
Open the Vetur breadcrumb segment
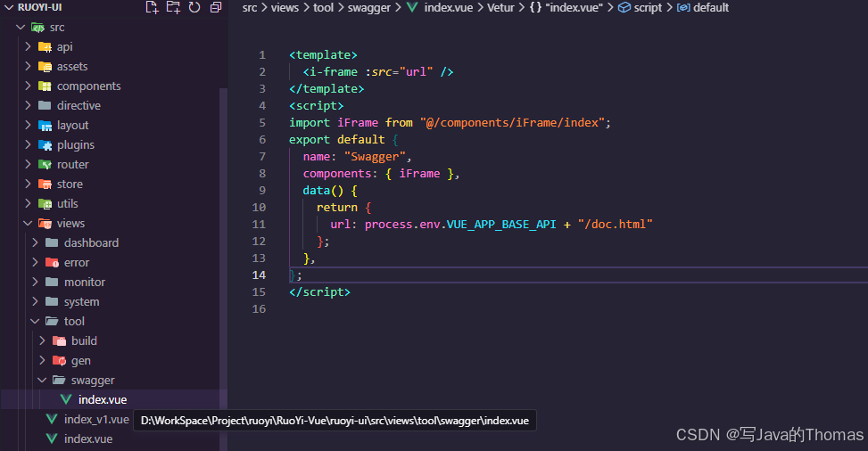[x=501, y=8]
